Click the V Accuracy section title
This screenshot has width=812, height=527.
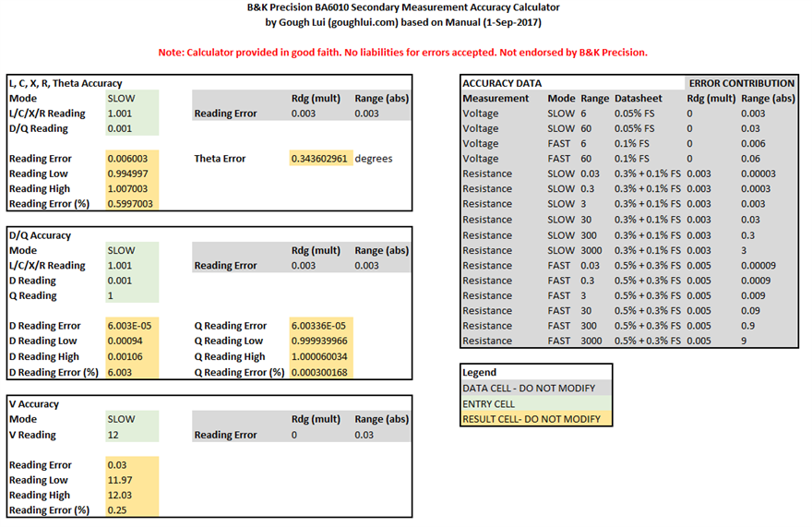point(33,403)
